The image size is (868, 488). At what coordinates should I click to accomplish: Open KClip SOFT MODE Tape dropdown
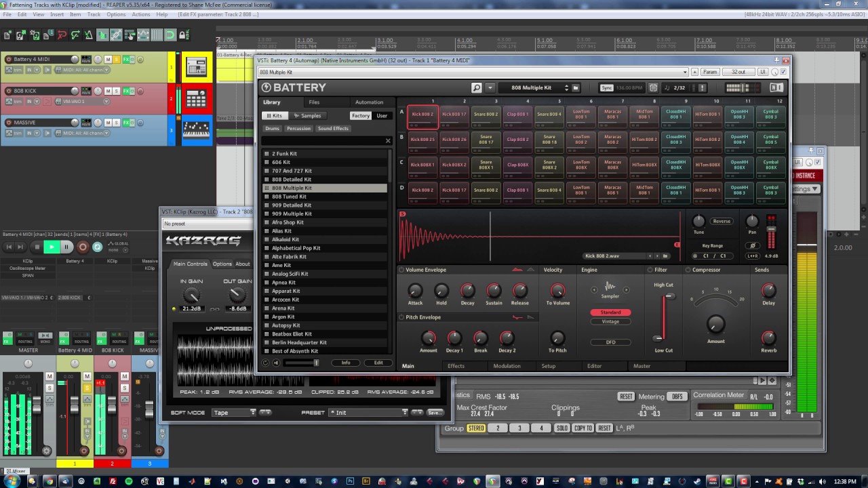click(x=234, y=412)
